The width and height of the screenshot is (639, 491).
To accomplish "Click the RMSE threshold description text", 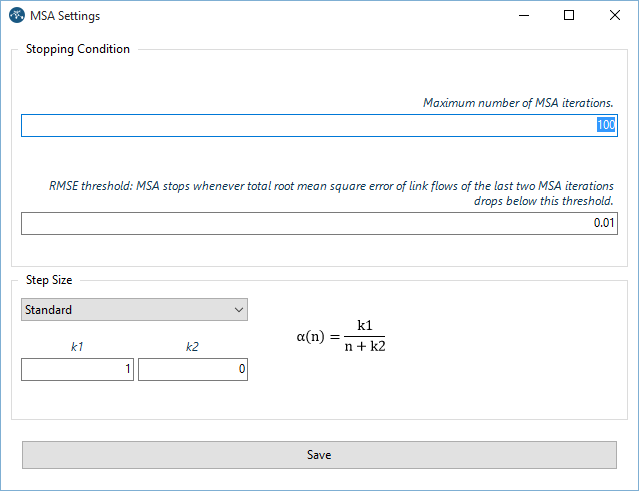I will click(332, 193).
